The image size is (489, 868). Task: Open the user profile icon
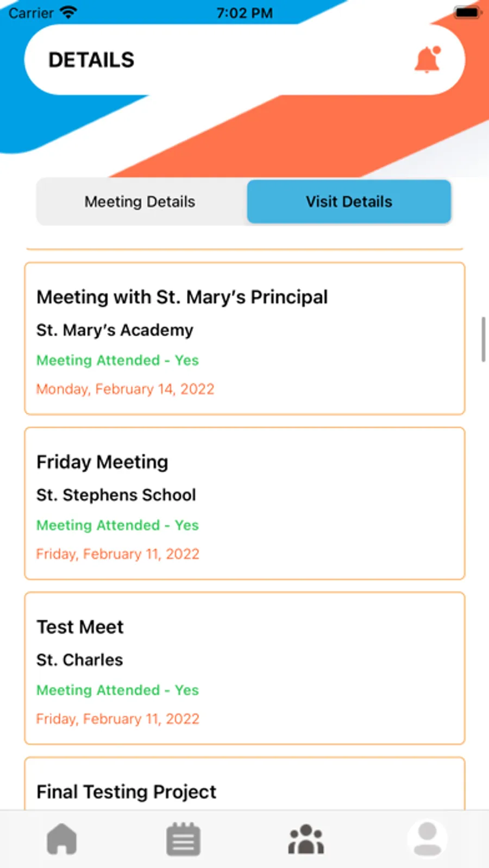pos(427,839)
